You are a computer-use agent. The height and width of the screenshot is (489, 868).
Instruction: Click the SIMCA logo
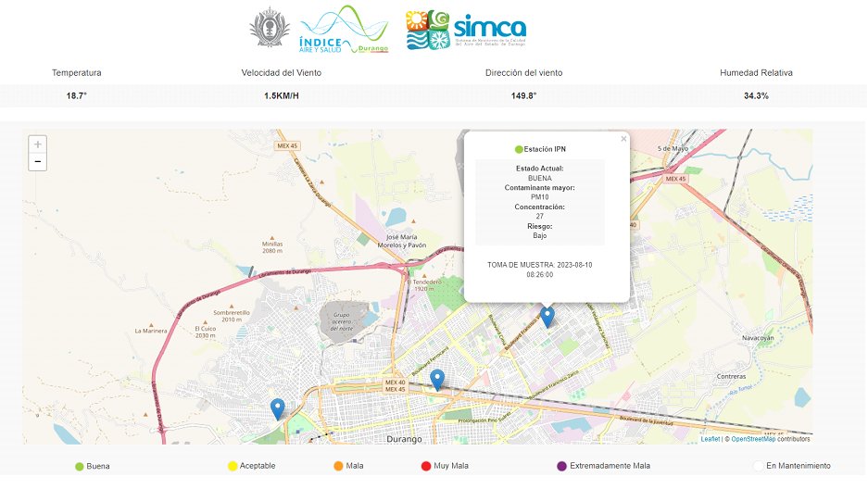pos(466,30)
